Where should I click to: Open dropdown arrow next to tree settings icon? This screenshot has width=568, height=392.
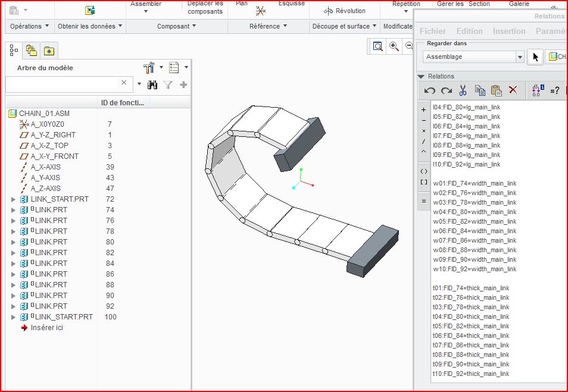coord(161,67)
